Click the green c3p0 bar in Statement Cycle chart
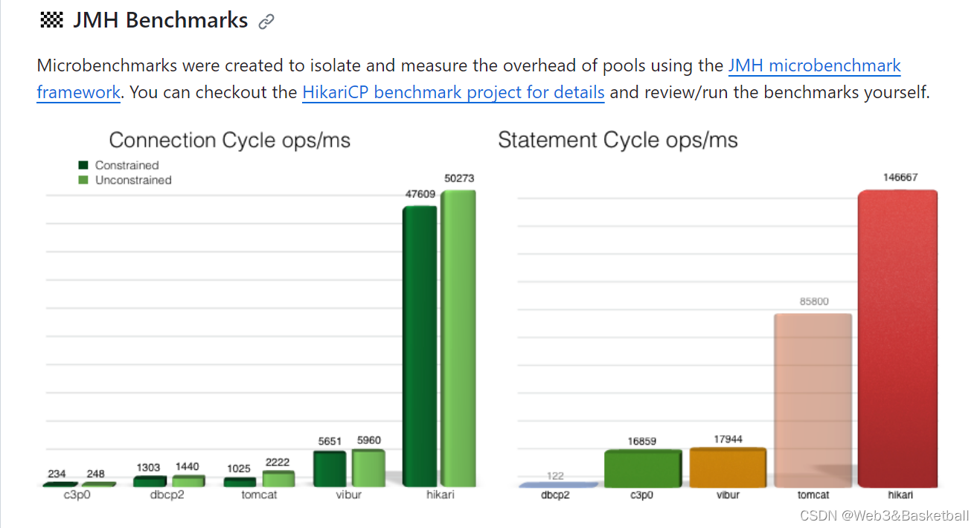Image resolution: width=980 pixels, height=528 pixels. coord(643,469)
